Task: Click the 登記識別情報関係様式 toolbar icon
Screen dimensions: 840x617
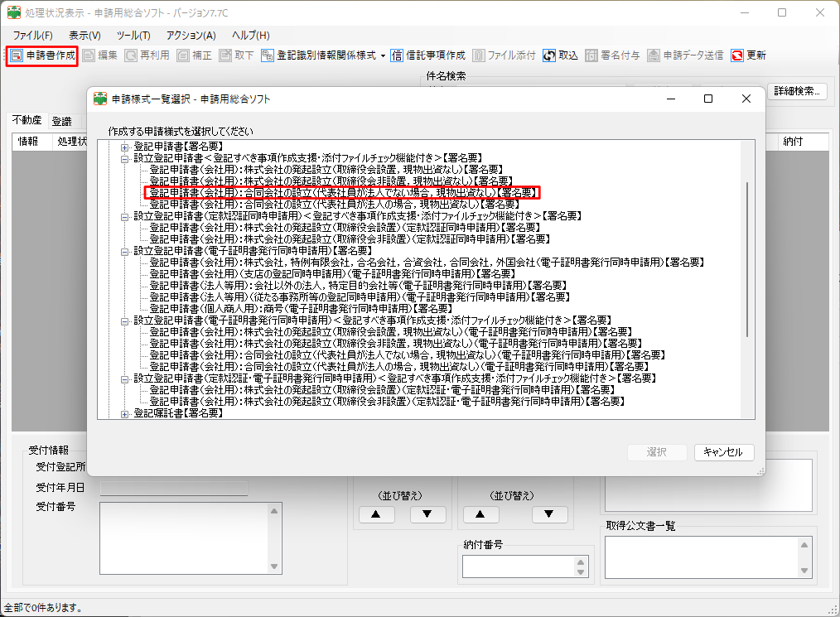Action: 268,55
